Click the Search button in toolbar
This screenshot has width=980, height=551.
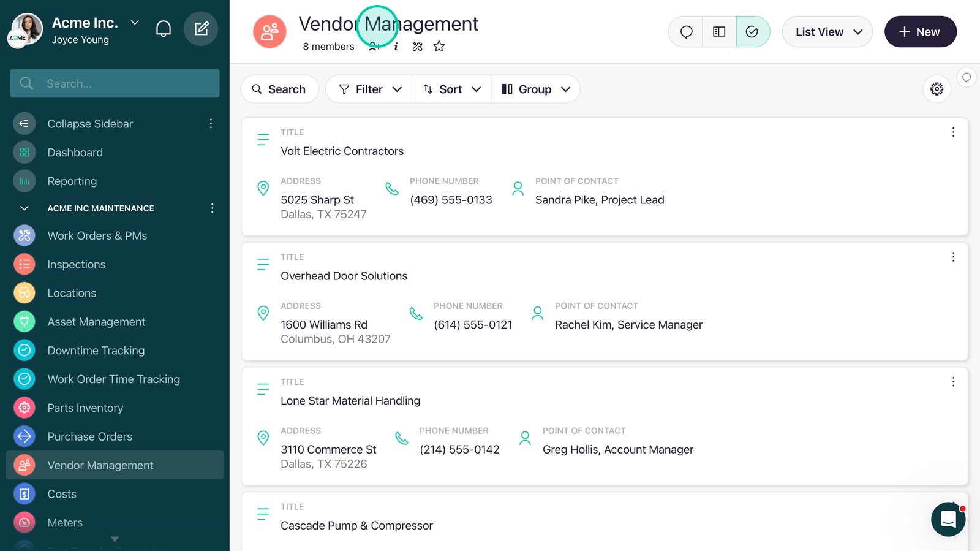(279, 89)
